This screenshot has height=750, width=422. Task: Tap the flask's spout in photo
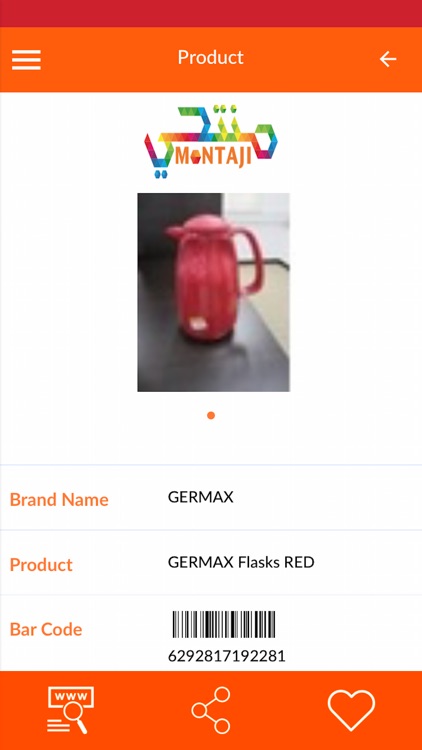tap(173, 232)
